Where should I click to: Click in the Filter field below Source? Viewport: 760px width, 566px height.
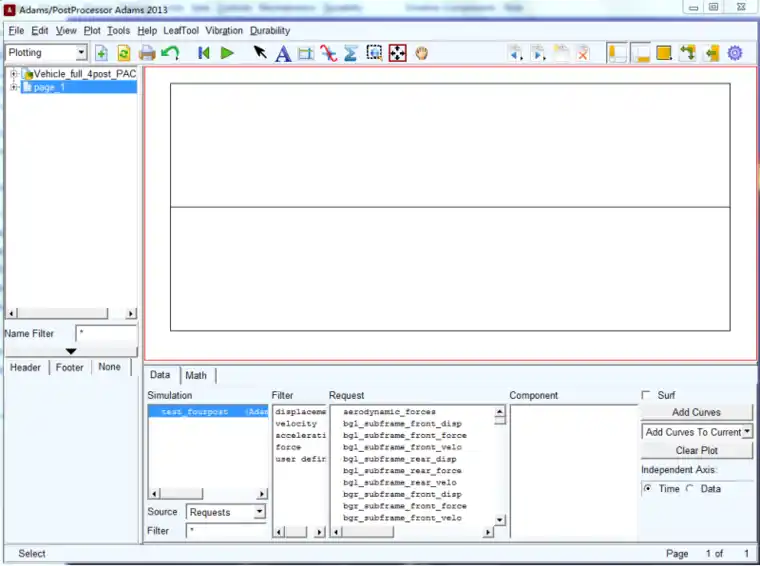(x=226, y=531)
